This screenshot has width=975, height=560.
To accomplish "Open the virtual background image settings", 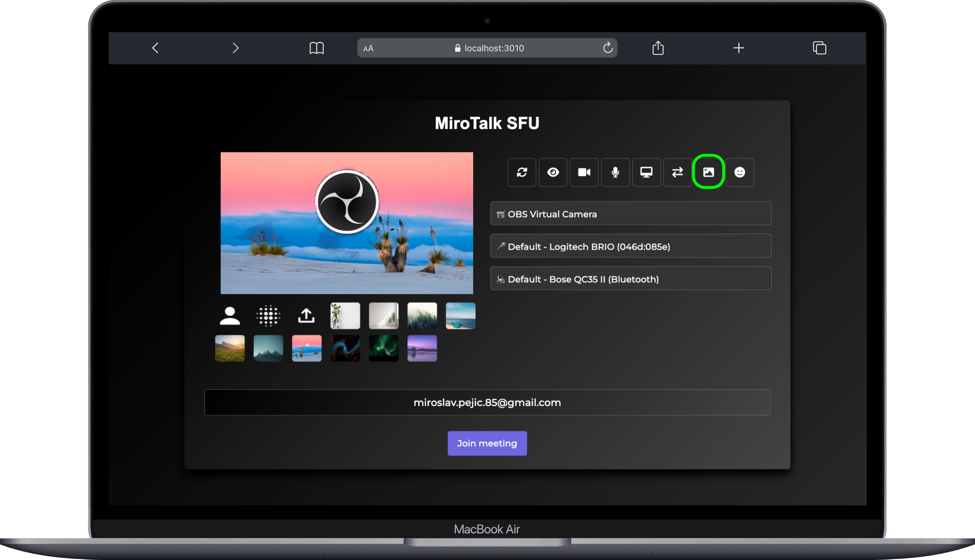I will click(708, 172).
